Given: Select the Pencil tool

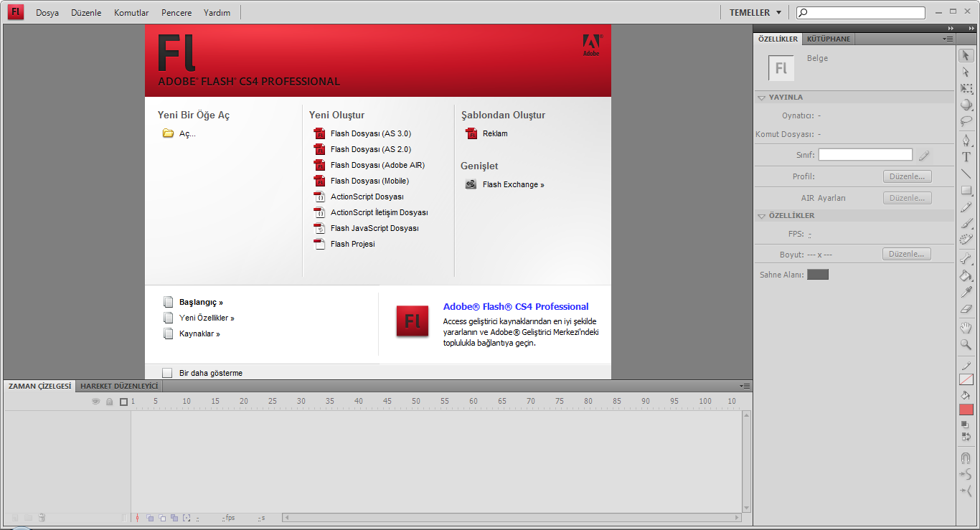Looking at the screenshot, I should (966, 207).
